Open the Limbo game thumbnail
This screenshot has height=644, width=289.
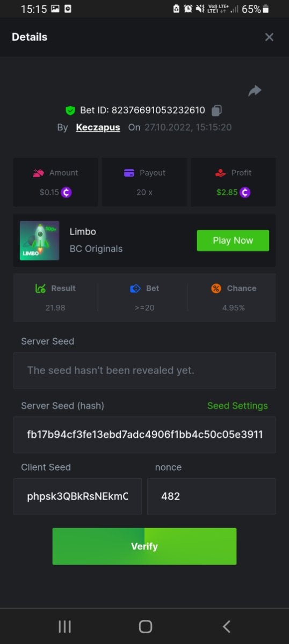(x=40, y=240)
